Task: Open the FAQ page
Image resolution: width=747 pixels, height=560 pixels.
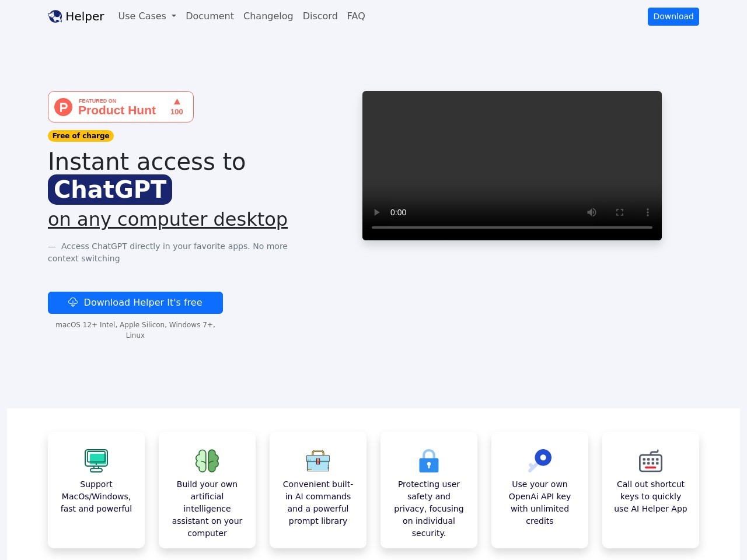Action: [x=356, y=16]
